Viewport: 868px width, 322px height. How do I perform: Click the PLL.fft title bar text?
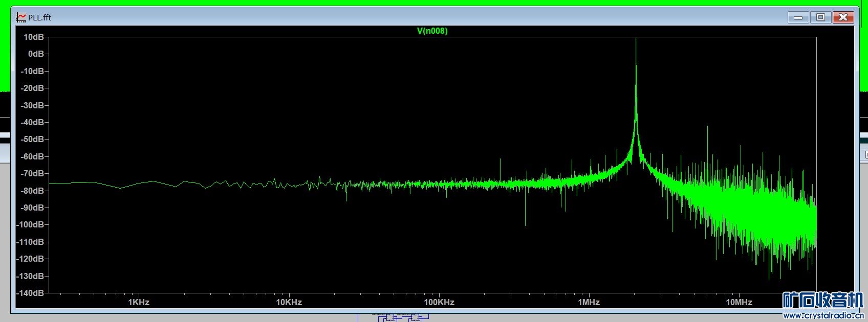[x=40, y=17]
